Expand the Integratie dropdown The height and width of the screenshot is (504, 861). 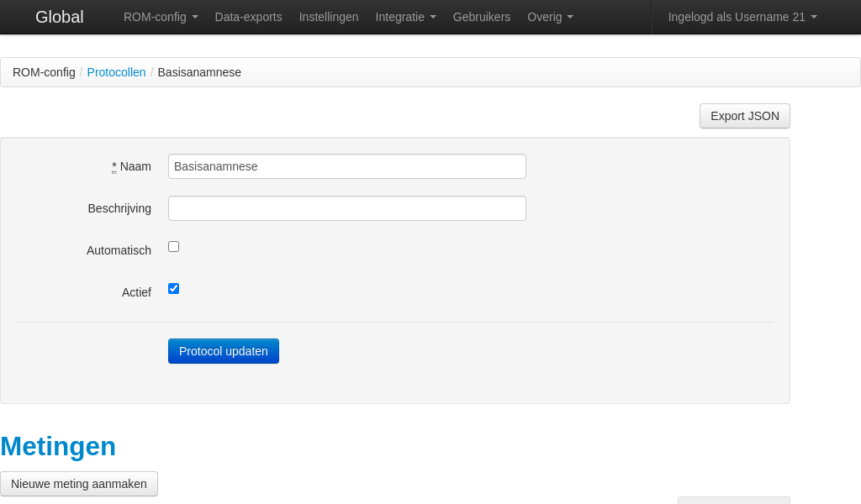(x=405, y=17)
